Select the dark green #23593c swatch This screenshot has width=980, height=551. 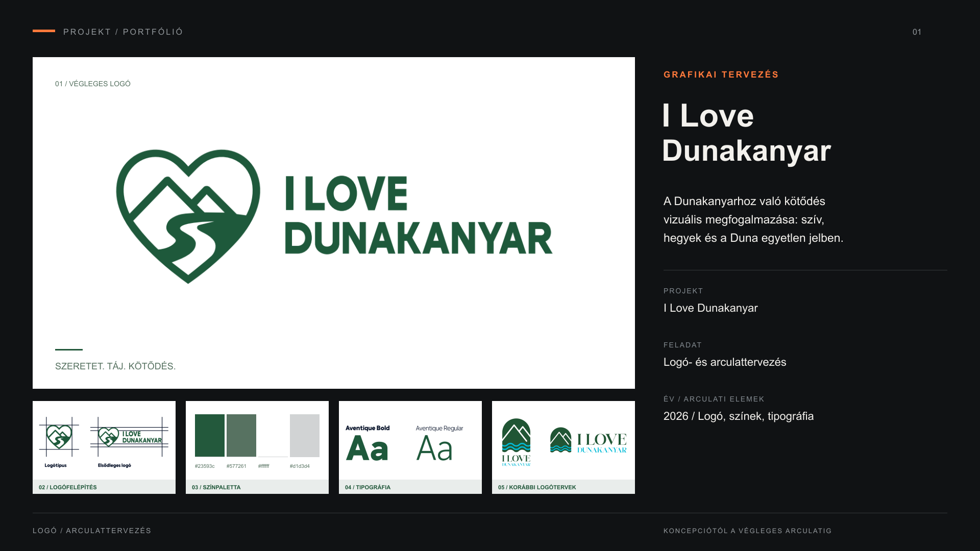click(210, 435)
